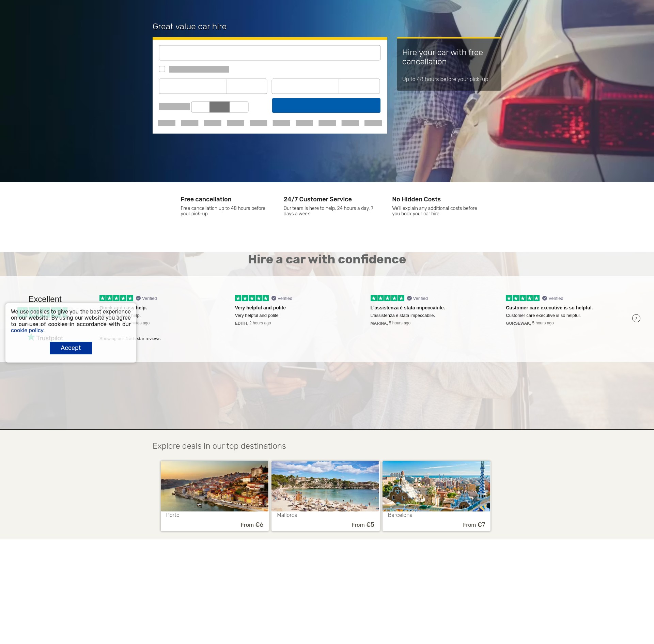Screen dimensions: 654x644
Task: Accept the cookie notice
Action: [x=71, y=348]
